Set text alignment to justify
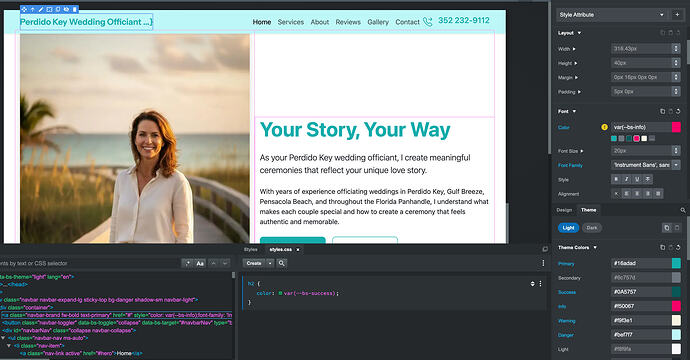 click(x=658, y=194)
